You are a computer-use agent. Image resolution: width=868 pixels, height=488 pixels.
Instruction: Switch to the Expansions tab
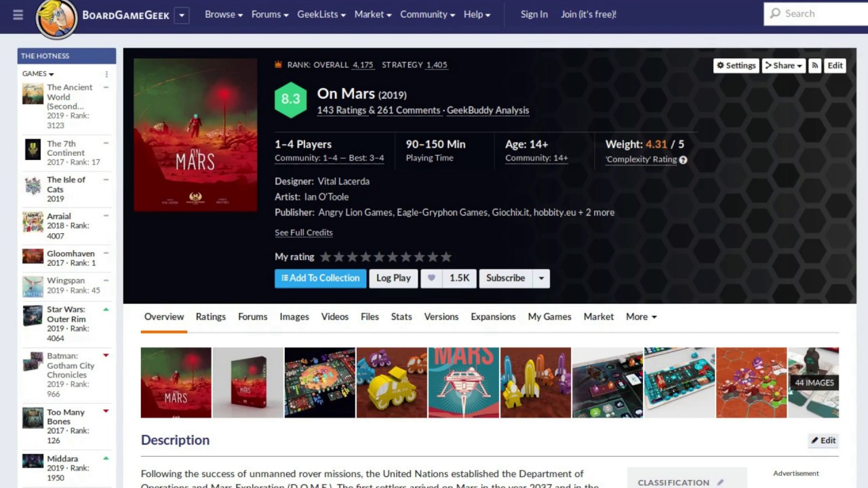[493, 317]
